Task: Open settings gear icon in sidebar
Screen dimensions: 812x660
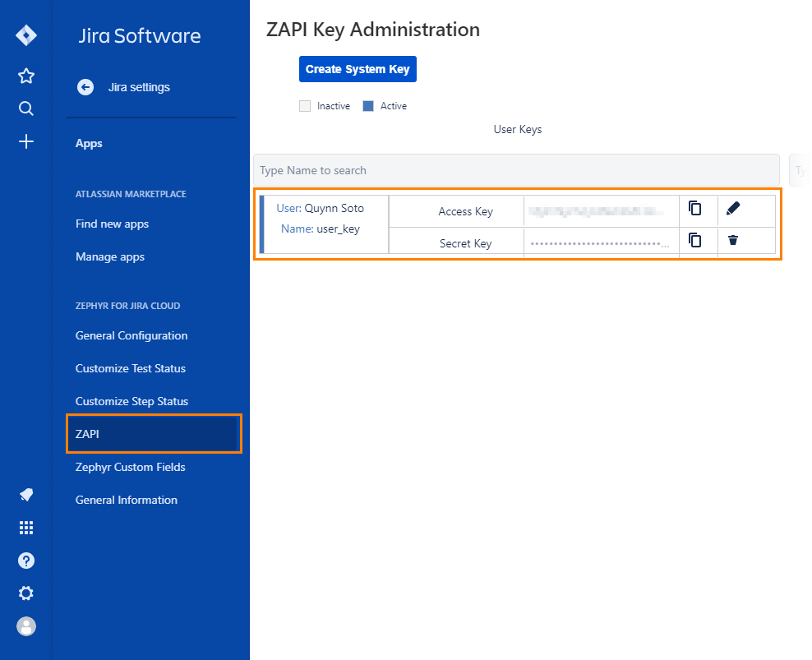Action: point(26,593)
